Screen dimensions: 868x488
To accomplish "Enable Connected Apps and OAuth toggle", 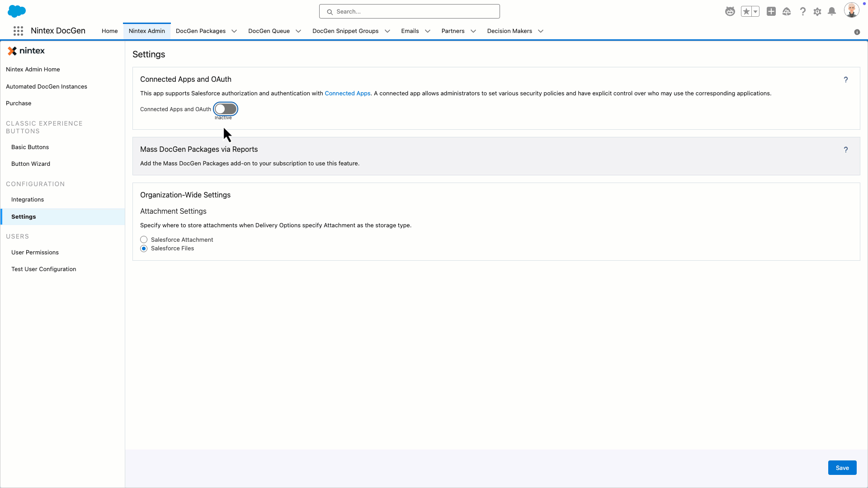I will pyautogui.click(x=226, y=109).
